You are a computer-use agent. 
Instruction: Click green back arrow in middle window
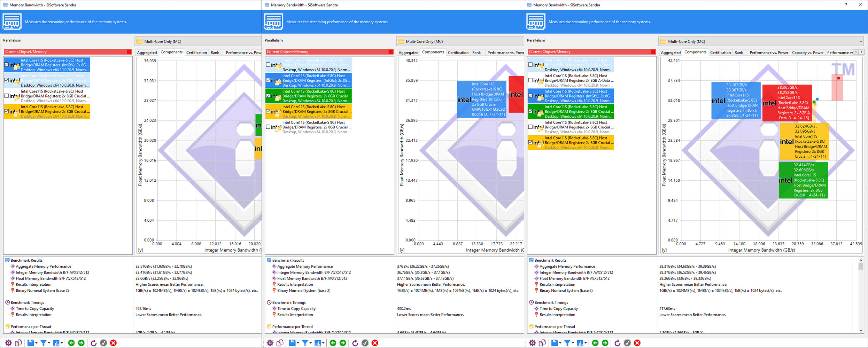coord(333,343)
